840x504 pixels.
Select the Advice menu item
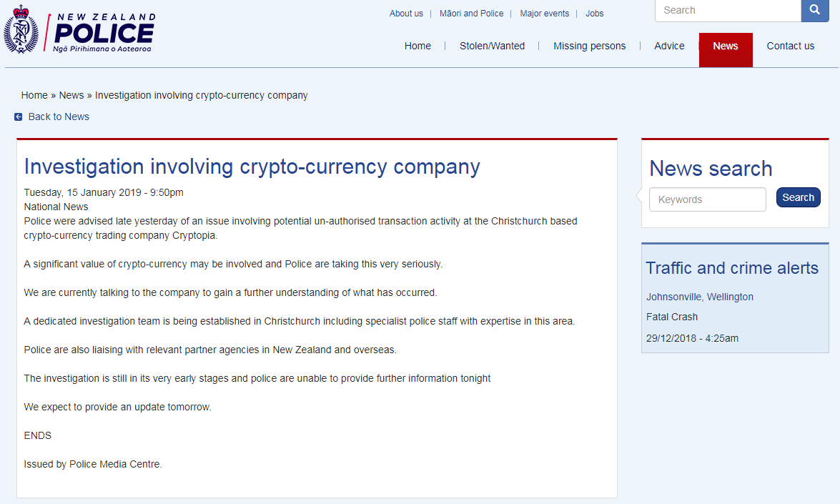669,46
